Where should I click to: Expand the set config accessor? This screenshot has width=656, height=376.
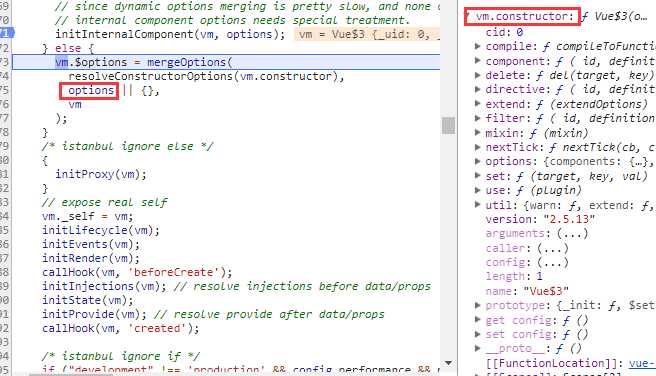(477, 334)
